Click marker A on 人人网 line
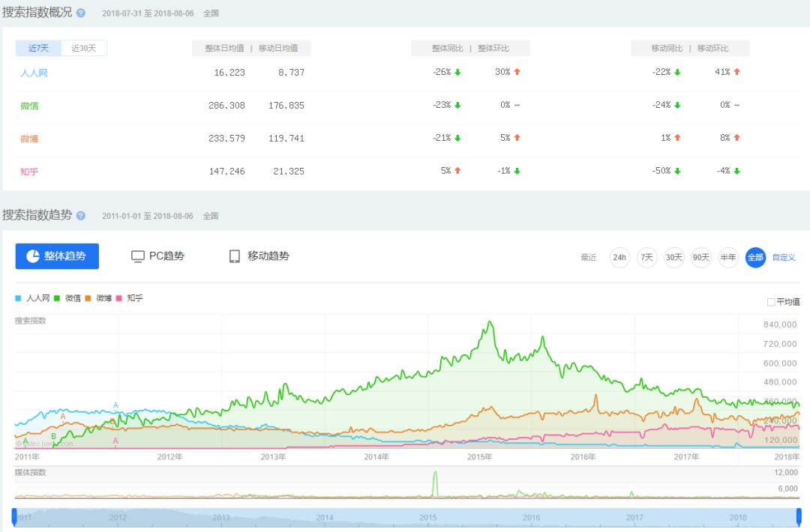 (115, 406)
